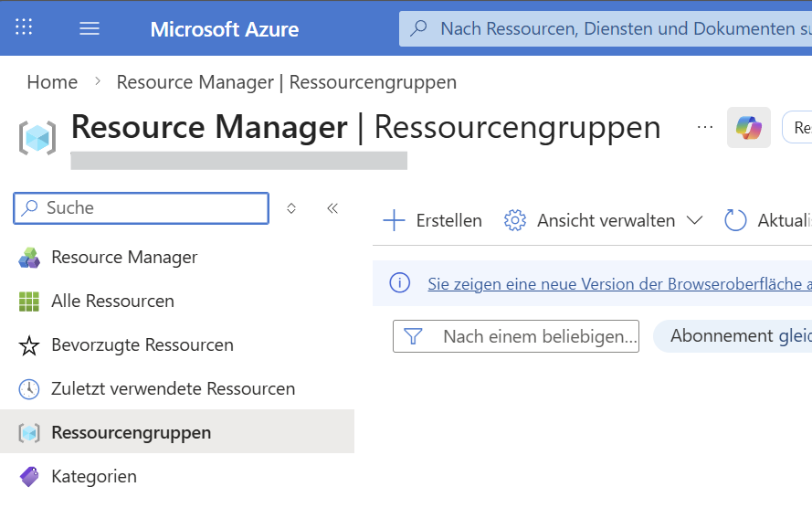The width and height of the screenshot is (812, 508).
Task: Select Ressourcengruppen in the sidebar
Action: point(131,433)
